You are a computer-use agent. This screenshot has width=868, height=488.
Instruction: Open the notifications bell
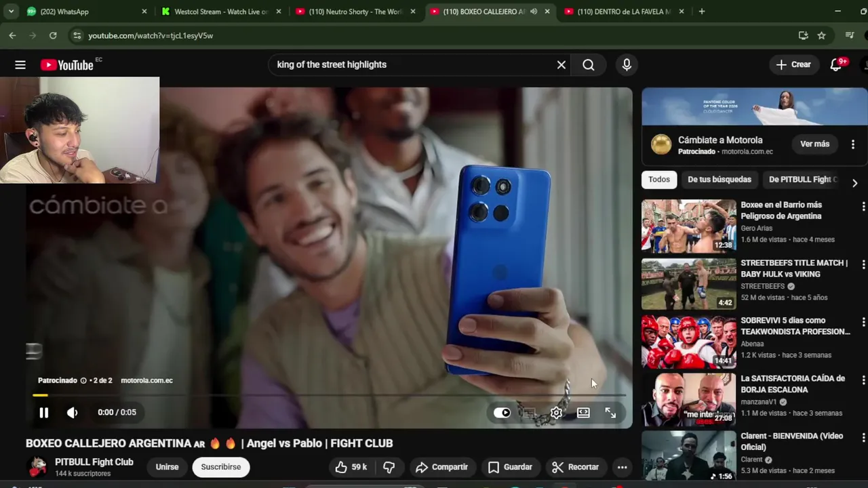[836, 65]
